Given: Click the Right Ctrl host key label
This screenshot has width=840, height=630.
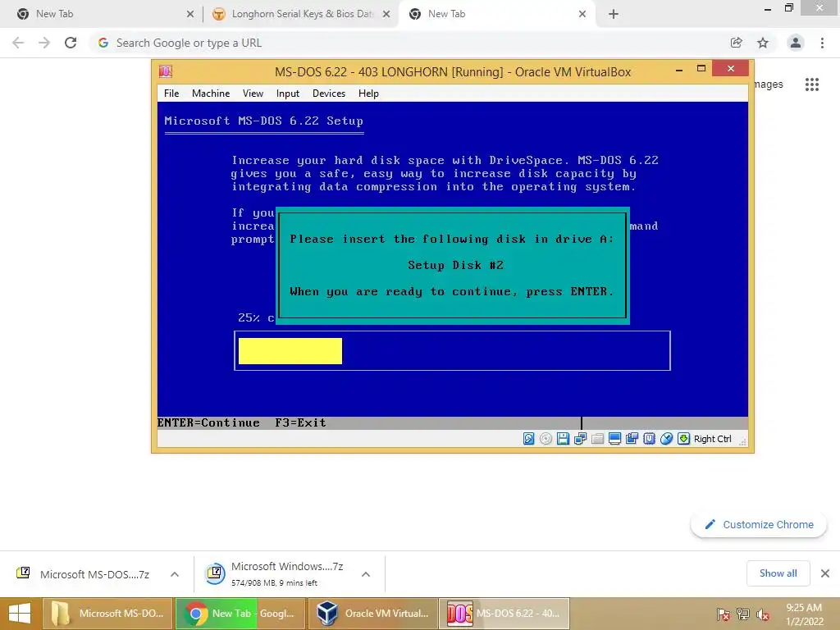Looking at the screenshot, I should [713, 439].
